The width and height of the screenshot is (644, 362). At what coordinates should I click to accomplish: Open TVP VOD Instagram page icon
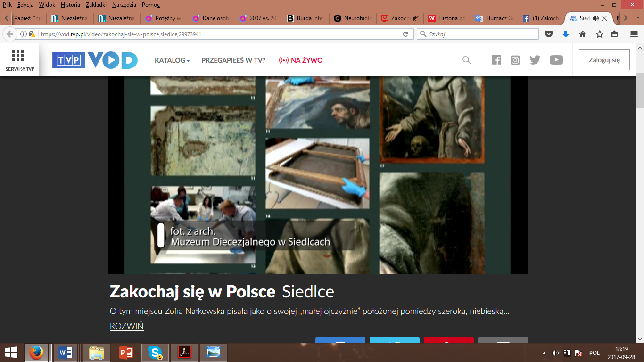point(515,60)
